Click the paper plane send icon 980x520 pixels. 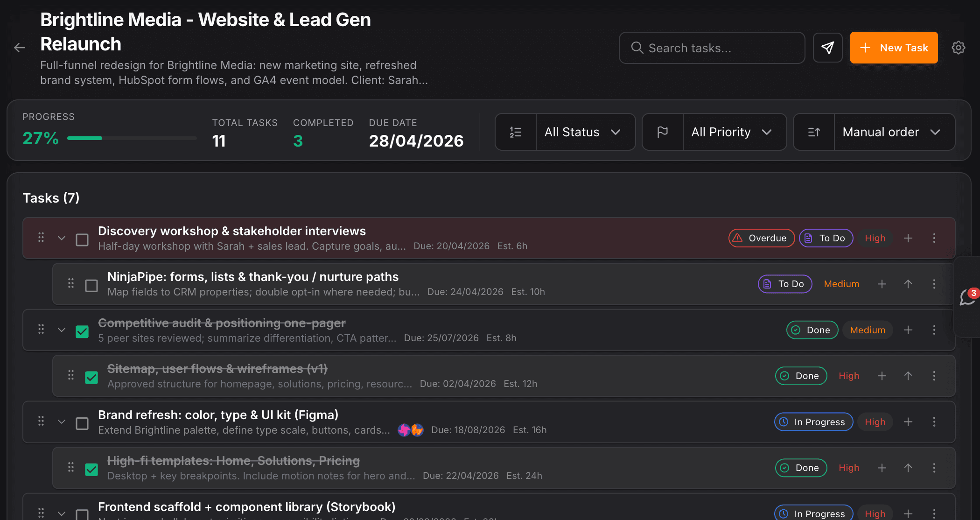tap(827, 48)
